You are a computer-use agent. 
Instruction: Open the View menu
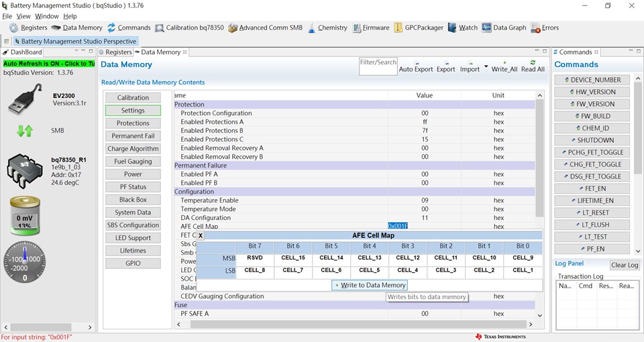tap(23, 16)
